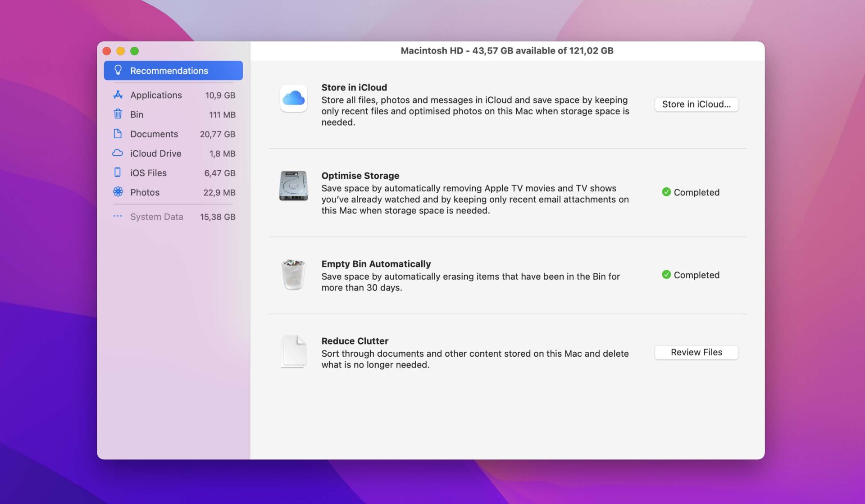Click the Review Files button
This screenshot has height=504, width=865.
pos(696,352)
